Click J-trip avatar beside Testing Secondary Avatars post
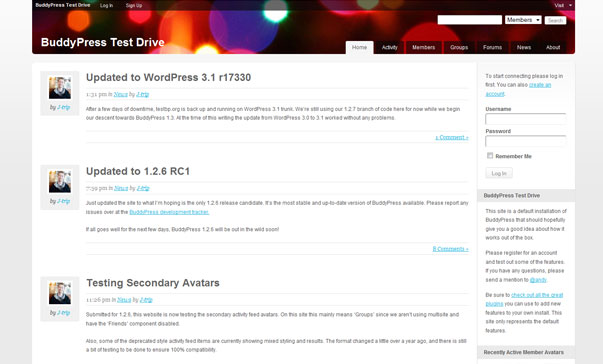The width and height of the screenshot is (603, 364). [60, 293]
